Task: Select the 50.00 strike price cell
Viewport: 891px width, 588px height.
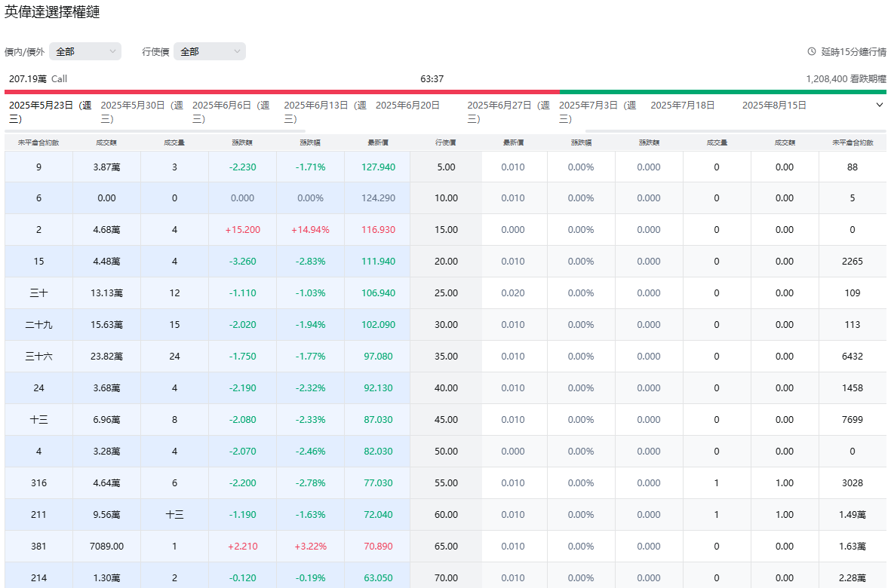Action: [x=446, y=452]
